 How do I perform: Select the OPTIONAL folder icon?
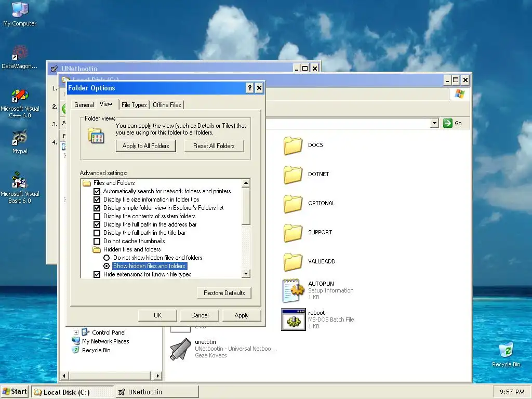click(x=293, y=204)
